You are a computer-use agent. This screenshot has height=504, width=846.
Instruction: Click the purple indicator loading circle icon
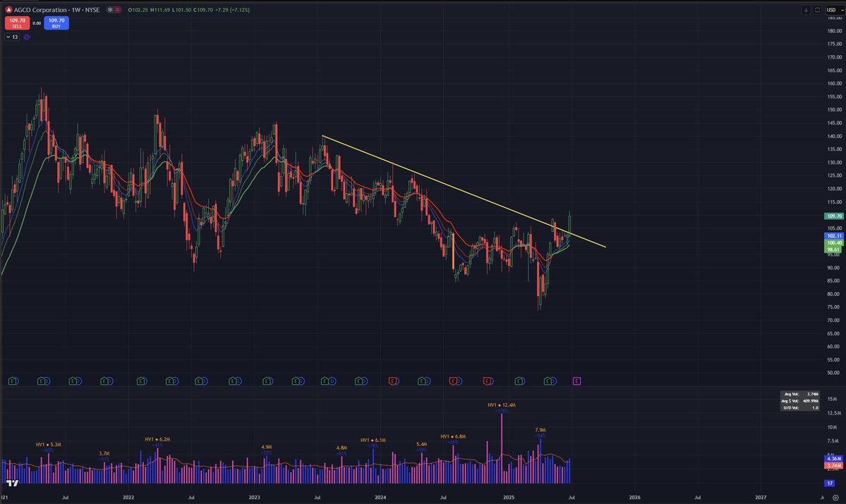point(26,37)
